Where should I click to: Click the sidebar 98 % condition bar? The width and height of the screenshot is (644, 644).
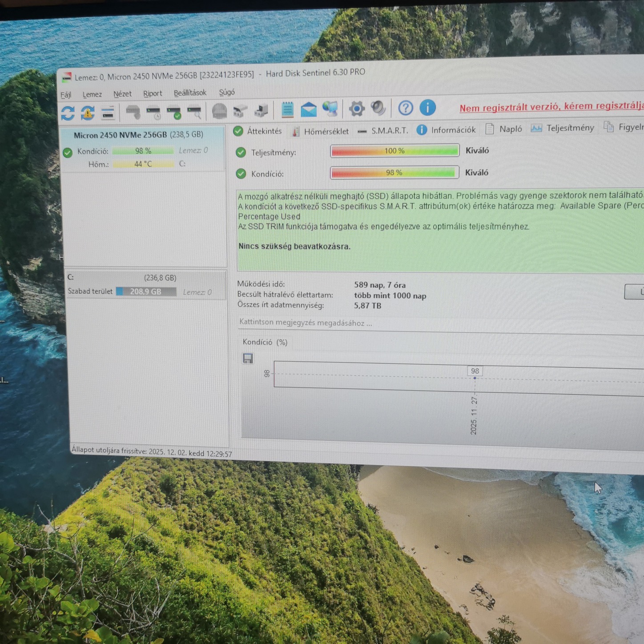(x=143, y=151)
